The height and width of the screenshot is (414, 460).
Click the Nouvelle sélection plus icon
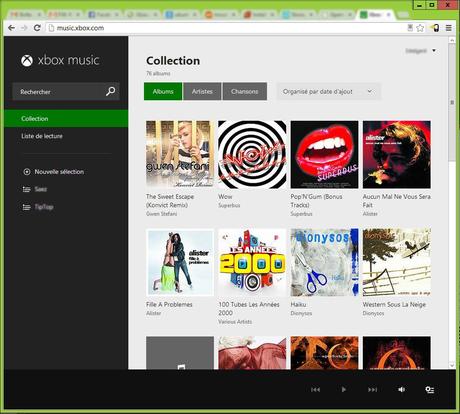tap(26, 172)
